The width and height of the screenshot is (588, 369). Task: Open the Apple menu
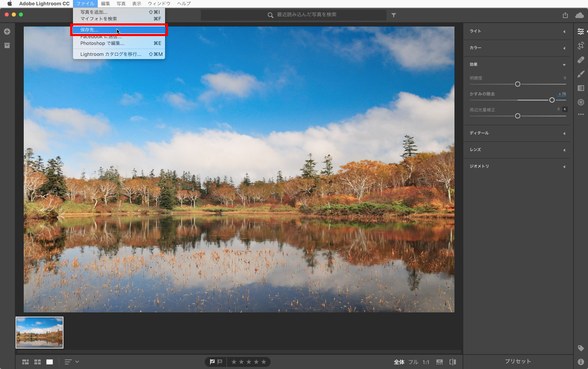click(x=10, y=4)
